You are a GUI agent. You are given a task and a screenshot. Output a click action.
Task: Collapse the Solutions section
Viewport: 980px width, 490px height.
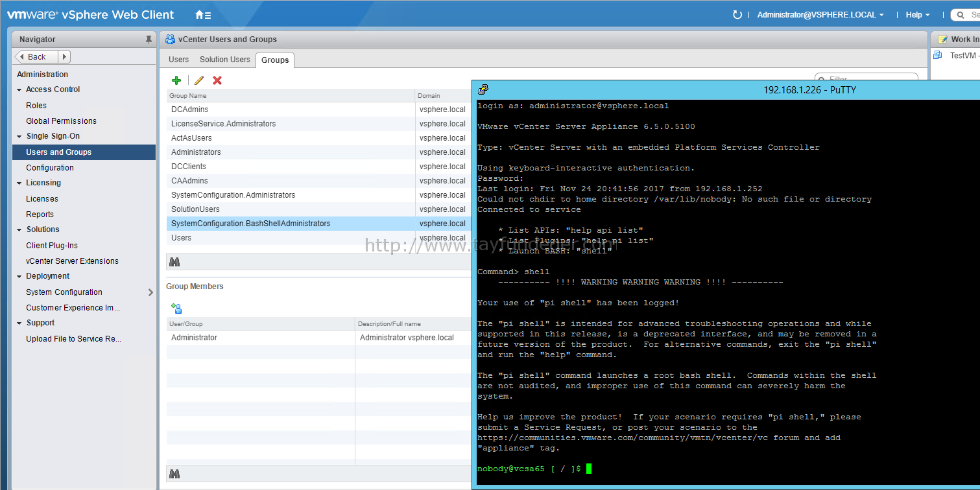[x=19, y=230]
